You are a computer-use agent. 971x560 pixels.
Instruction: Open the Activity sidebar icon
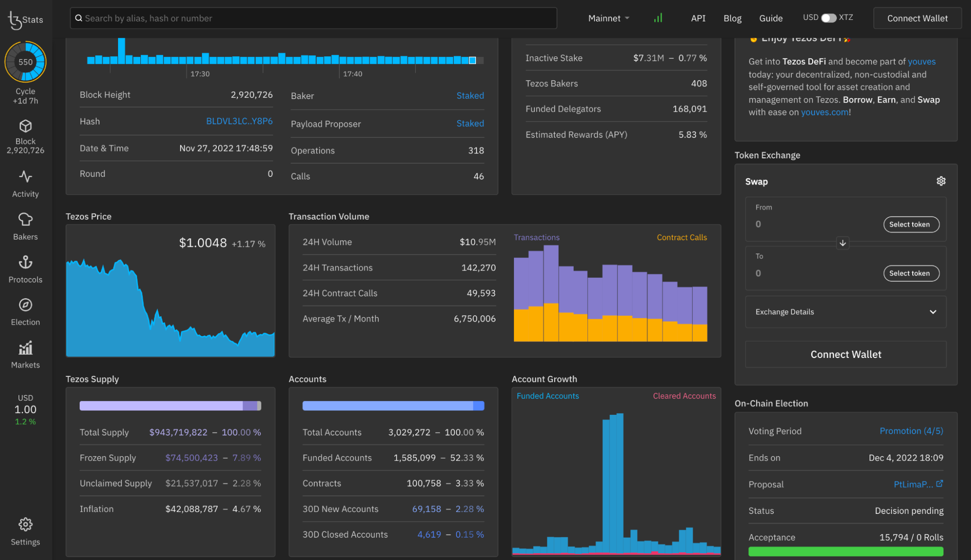tap(25, 177)
